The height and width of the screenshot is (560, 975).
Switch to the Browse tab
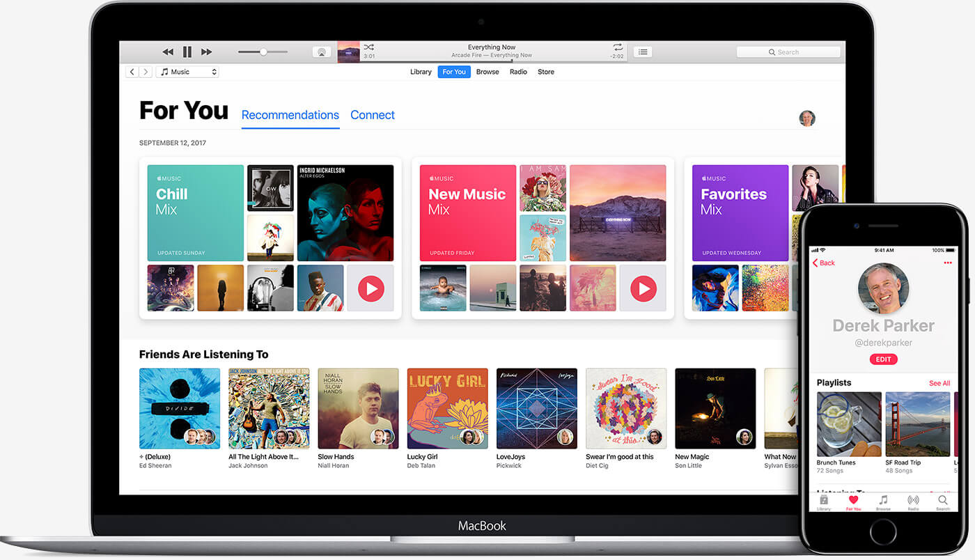[487, 72]
